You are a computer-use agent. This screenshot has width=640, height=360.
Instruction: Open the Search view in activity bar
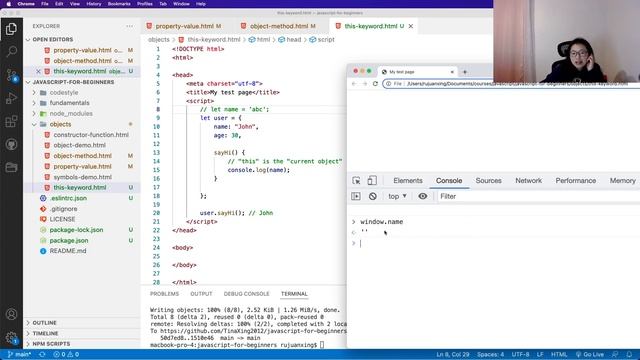[x=11, y=51]
